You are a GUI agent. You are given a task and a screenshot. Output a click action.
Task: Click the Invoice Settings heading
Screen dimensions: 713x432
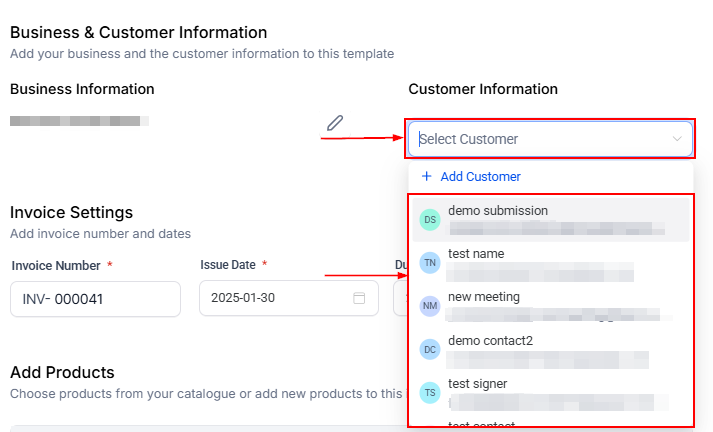tap(71, 212)
